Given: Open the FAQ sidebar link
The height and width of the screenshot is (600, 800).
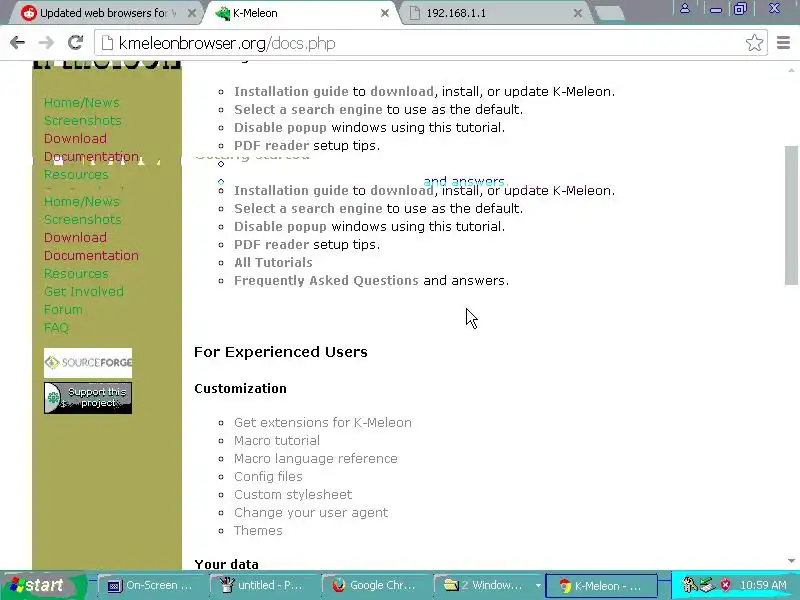Looking at the screenshot, I should coord(56,328).
